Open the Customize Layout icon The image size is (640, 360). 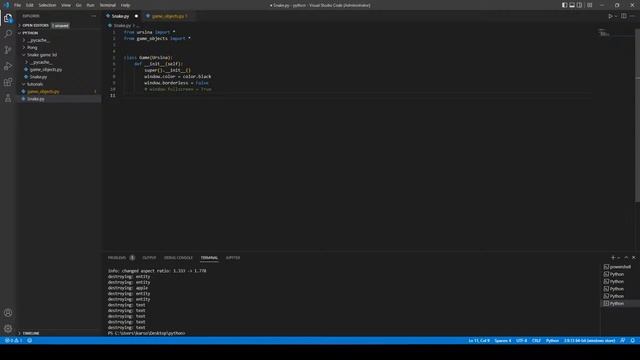(x=589, y=5)
